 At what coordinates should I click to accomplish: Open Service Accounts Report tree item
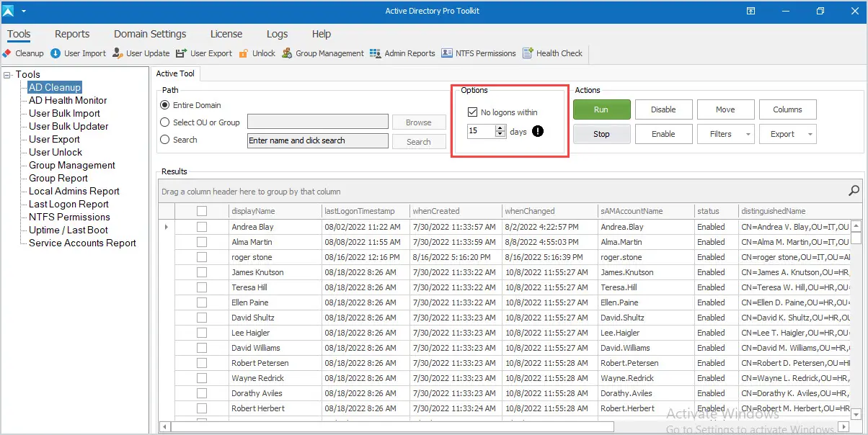click(82, 243)
